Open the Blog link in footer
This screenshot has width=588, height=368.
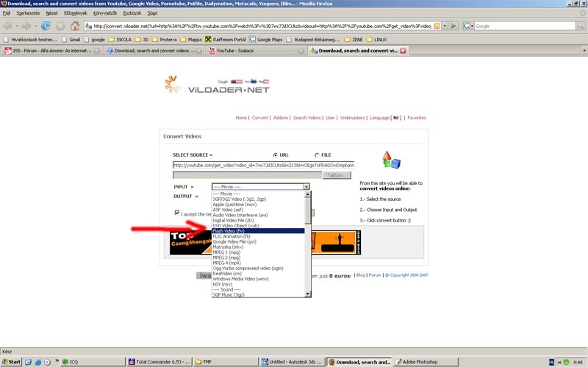click(360, 275)
